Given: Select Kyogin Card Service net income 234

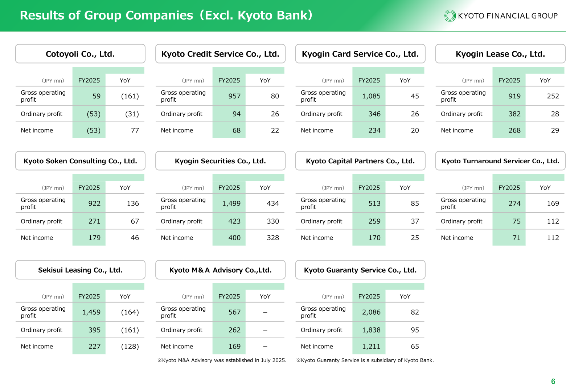Looking at the screenshot, I should point(374,130).
